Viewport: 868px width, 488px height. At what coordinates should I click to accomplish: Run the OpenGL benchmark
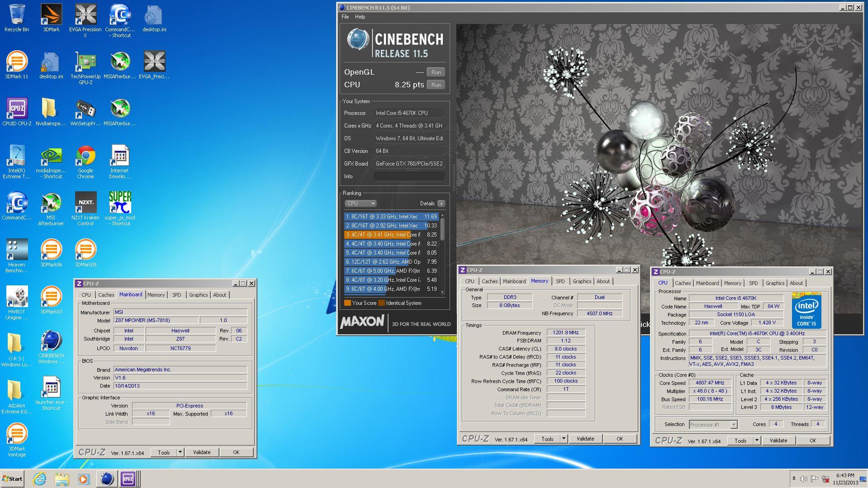436,72
